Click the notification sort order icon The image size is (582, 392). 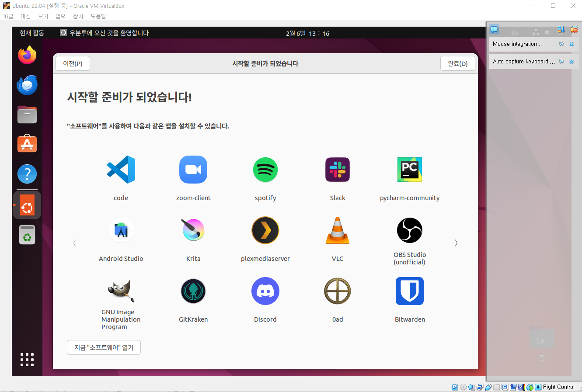point(561,29)
